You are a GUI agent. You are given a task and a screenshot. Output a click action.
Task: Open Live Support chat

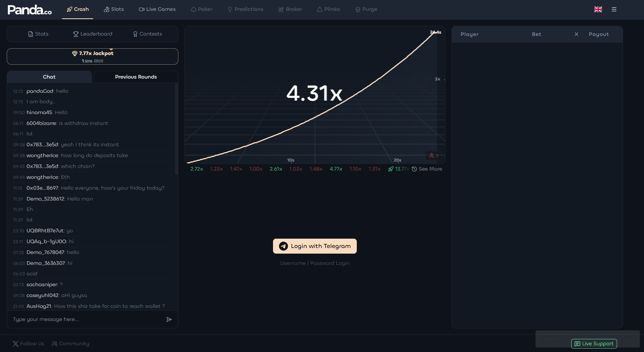click(x=594, y=344)
